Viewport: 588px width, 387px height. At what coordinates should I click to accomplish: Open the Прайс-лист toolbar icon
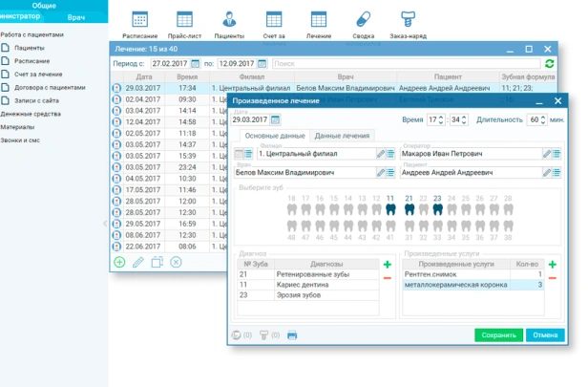[x=182, y=22]
